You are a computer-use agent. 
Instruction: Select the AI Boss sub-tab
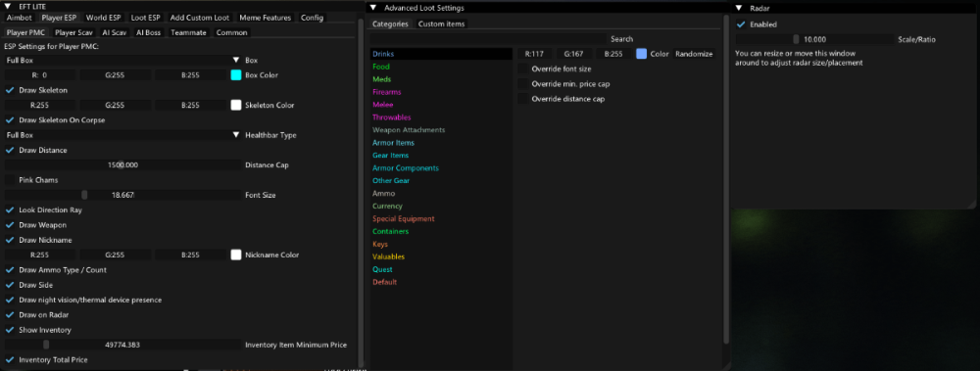[x=149, y=32]
